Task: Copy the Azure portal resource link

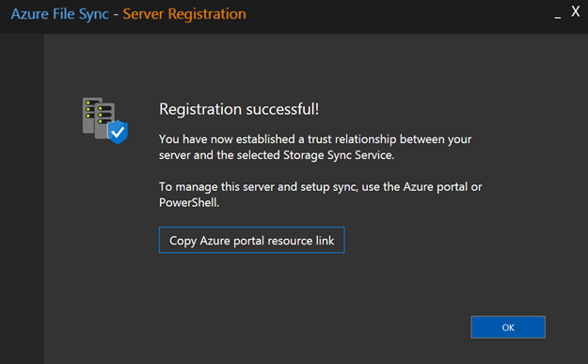Action: tap(251, 240)
